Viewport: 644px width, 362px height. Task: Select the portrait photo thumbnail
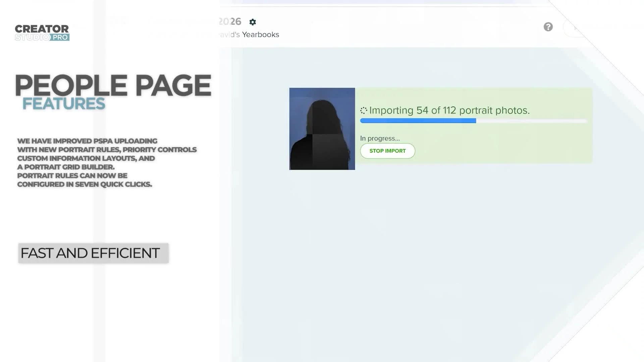click(322, 129)
